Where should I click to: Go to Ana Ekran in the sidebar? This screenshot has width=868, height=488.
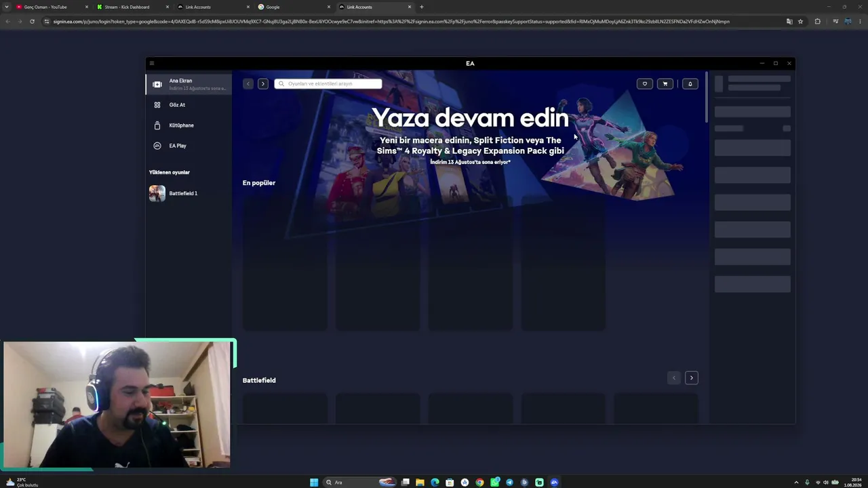pos(189,84)
